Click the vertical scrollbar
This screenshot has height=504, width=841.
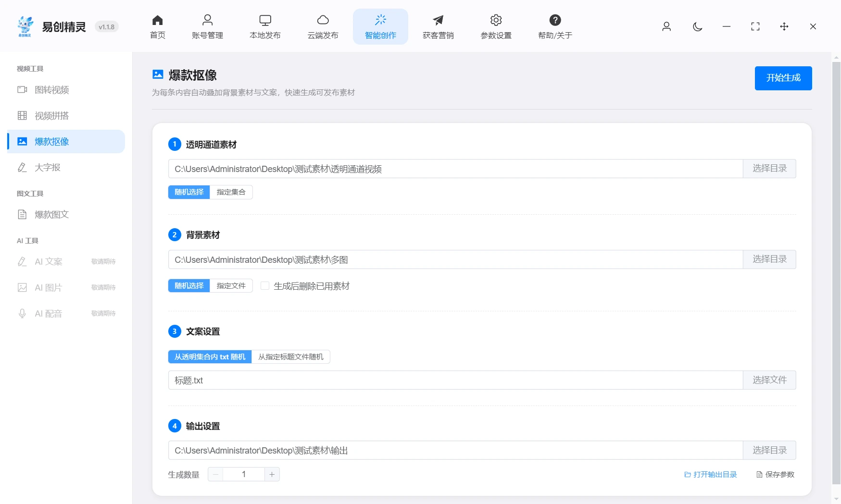836,272
